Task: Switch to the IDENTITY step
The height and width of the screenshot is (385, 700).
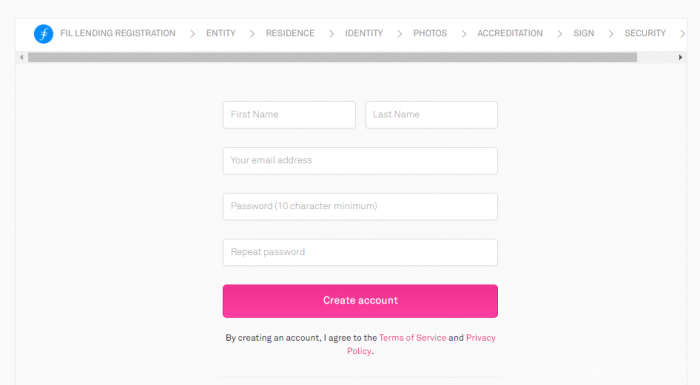Action: point(364,33)
